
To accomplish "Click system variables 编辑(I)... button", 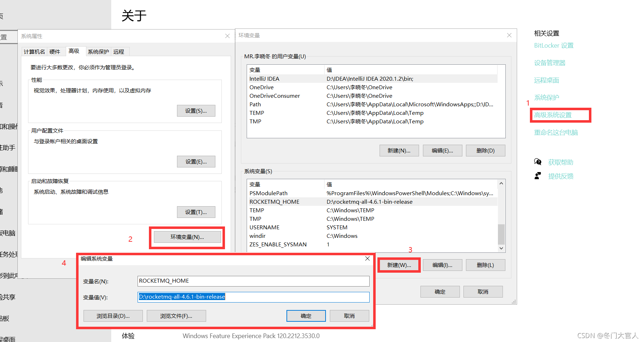I will tap(442, 265).
